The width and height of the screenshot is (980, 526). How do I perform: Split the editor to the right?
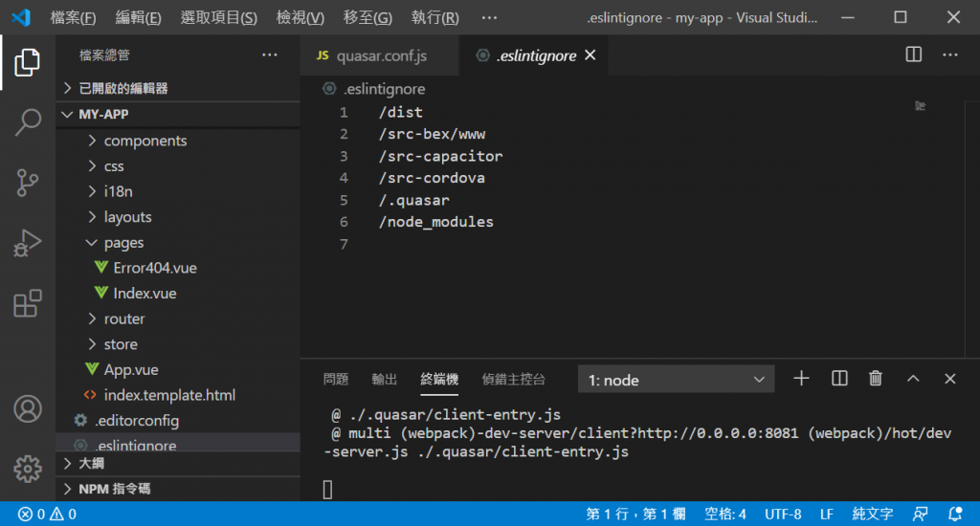point(913,55)
